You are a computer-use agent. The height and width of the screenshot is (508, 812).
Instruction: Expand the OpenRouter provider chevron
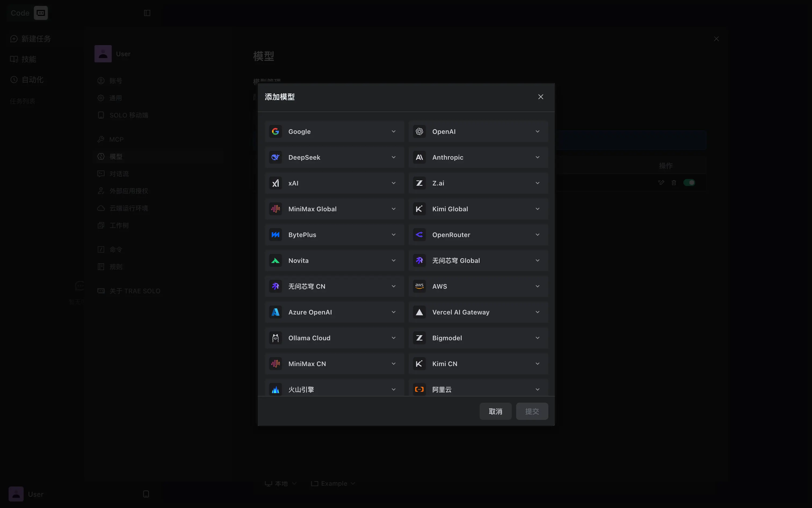pyautogui.click(x=538, y=235)
